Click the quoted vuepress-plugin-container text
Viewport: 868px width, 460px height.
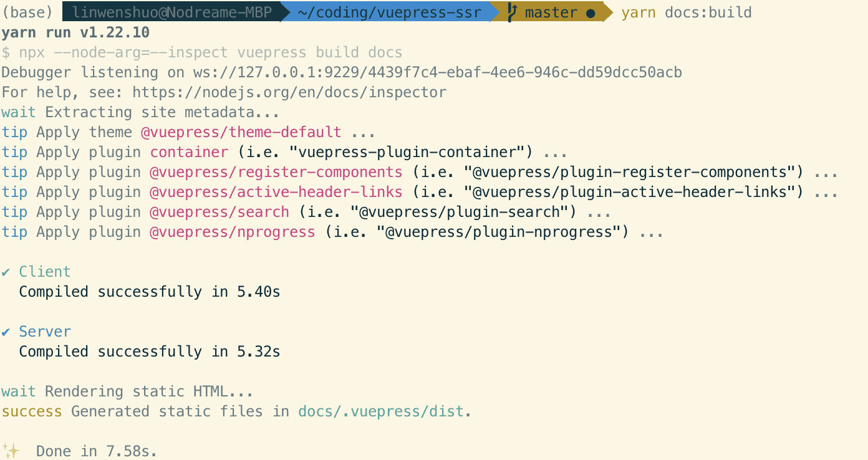pos(408,152)
